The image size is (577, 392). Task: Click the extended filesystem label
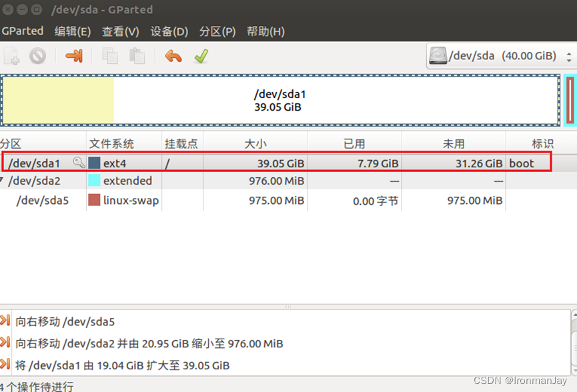[127, 181]
